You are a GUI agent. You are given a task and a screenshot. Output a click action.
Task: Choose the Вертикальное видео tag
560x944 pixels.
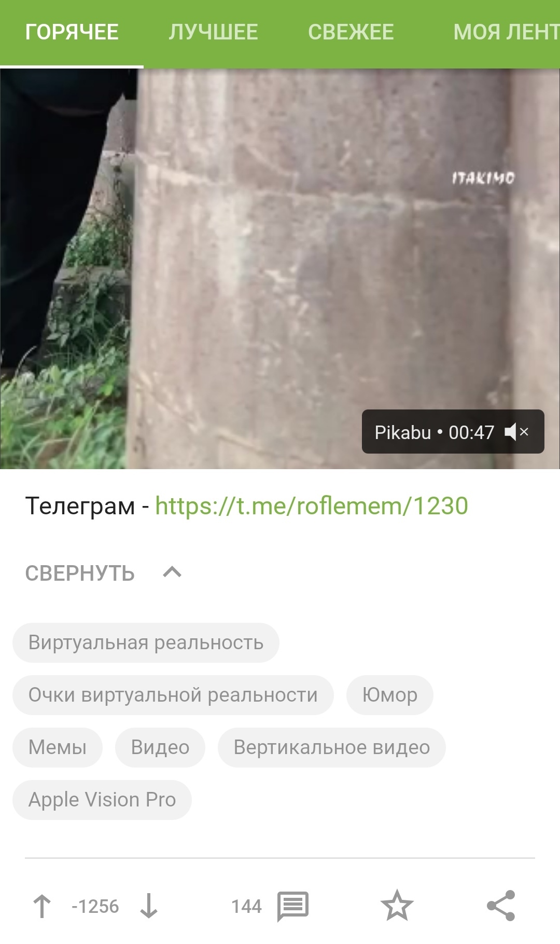tap(332, 747)
